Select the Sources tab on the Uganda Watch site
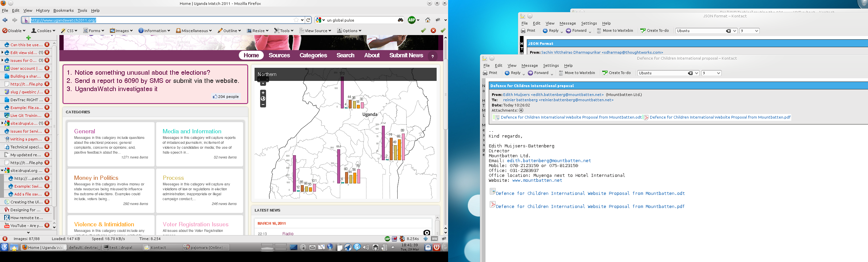This screenshot has height=262, width=868. pyautogui.click(x=279, y=55)
